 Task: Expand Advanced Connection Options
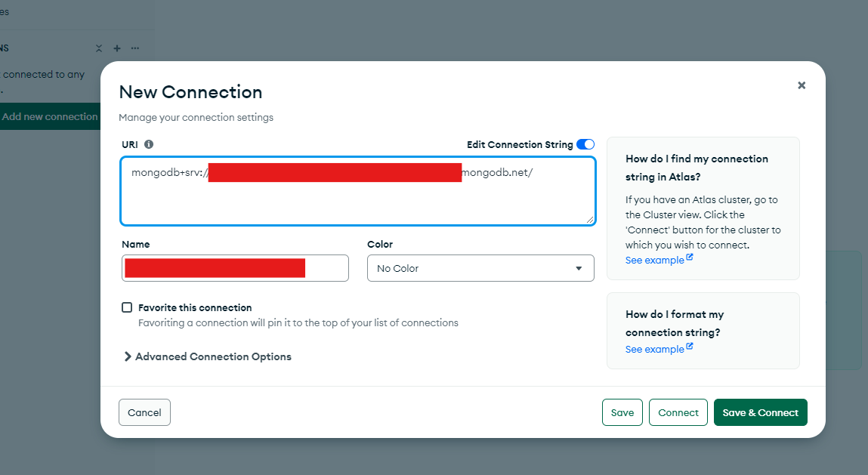click(208, 356)
